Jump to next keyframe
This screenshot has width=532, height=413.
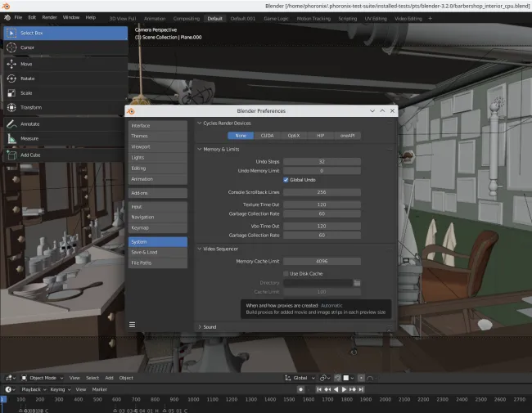click(353, 389)
